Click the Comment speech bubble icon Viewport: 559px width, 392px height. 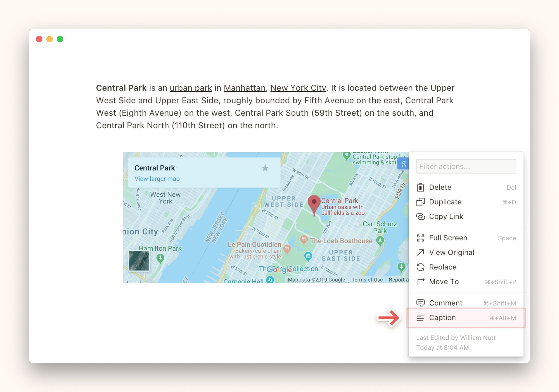pyautogui.click(x=420, y=303)
